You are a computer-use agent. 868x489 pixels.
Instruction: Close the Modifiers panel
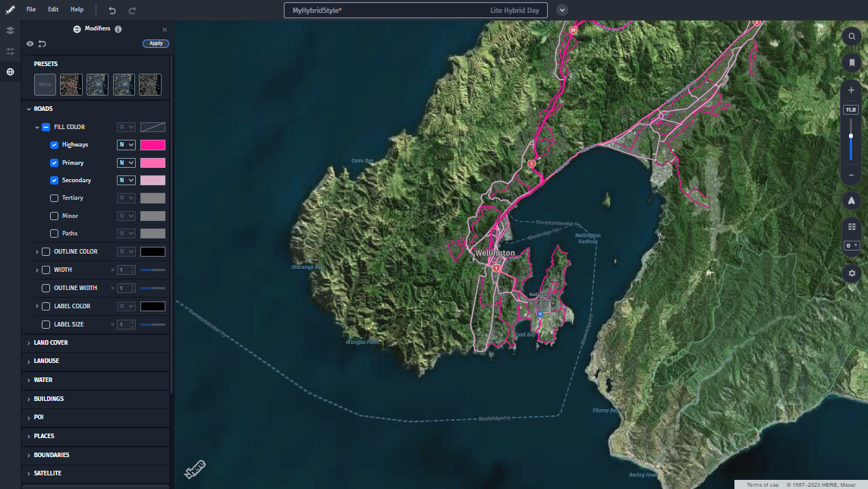click(x=165, y=30)
